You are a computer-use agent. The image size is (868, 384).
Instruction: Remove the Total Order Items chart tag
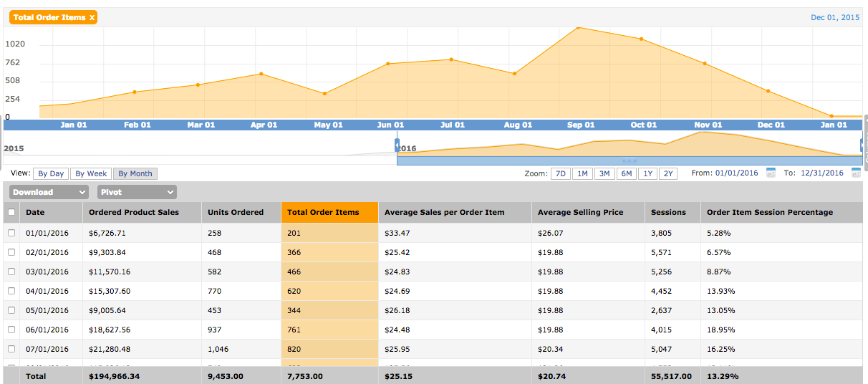(x=92, y=17)
